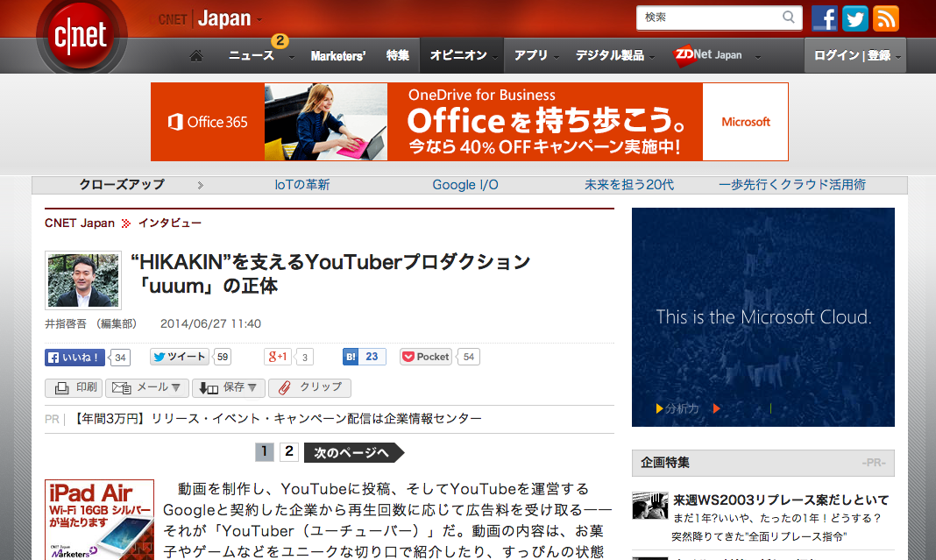
Task: Click the Office 365 banner ad
Action: coord(469,122)
